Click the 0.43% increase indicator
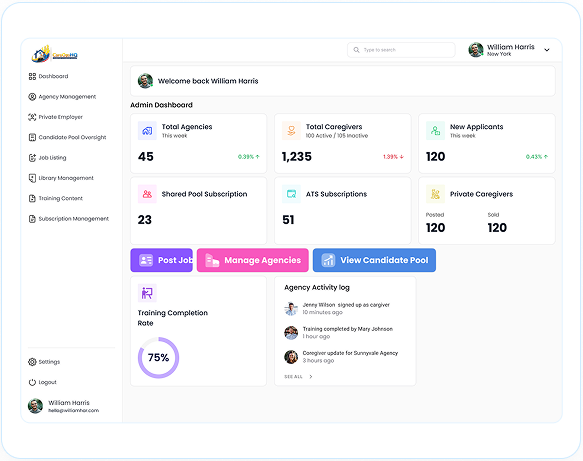The width and height of the screenshot is (583, 461). click(x=537, y=157)
